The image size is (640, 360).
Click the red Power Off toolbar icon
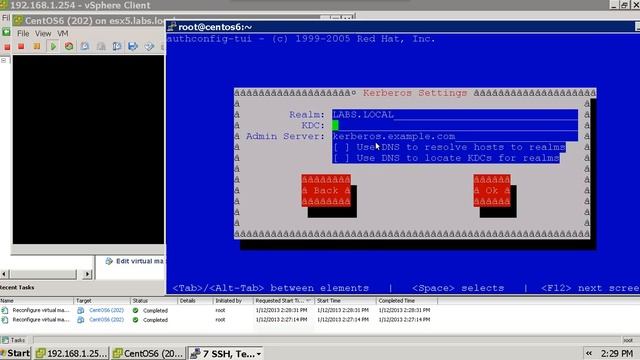pyautogui.click(x=21, y=46)
